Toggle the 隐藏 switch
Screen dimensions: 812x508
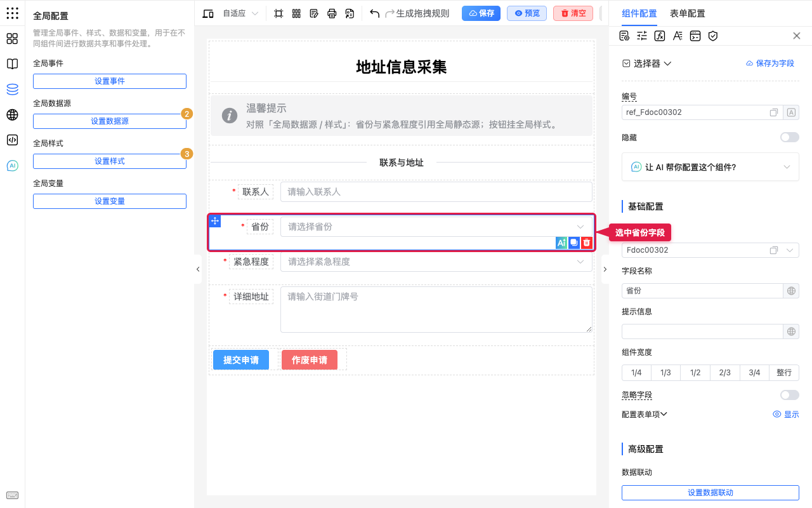pyautogui.click(x=790, y=137)
